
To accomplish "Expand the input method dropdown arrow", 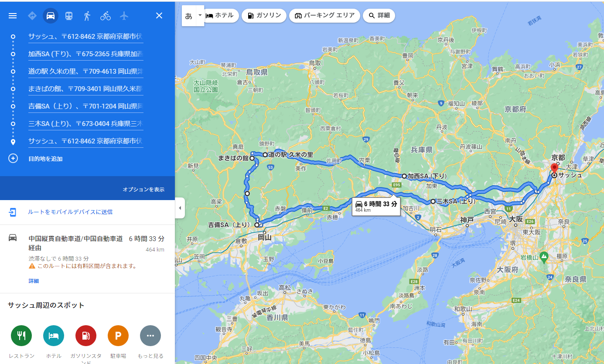I will pos(200,15).
